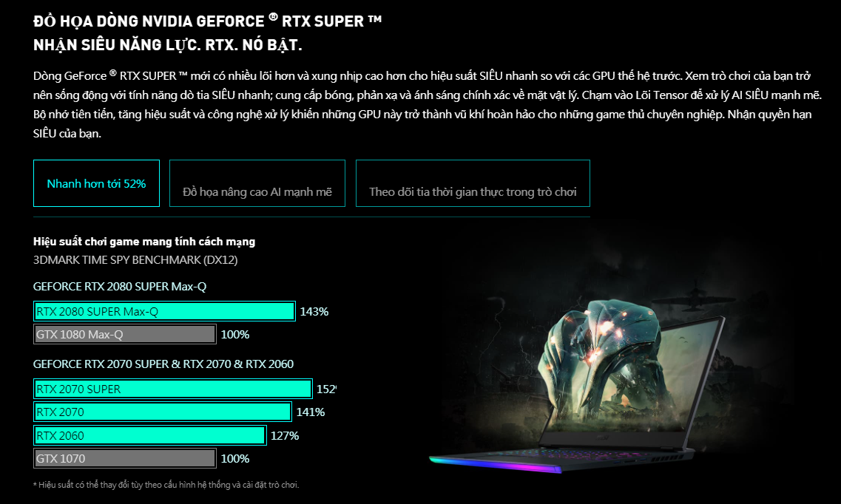841x504 pixels.
Task: Click the gray GTX 1080 Max-Q bar
Action: coord(124,334)
